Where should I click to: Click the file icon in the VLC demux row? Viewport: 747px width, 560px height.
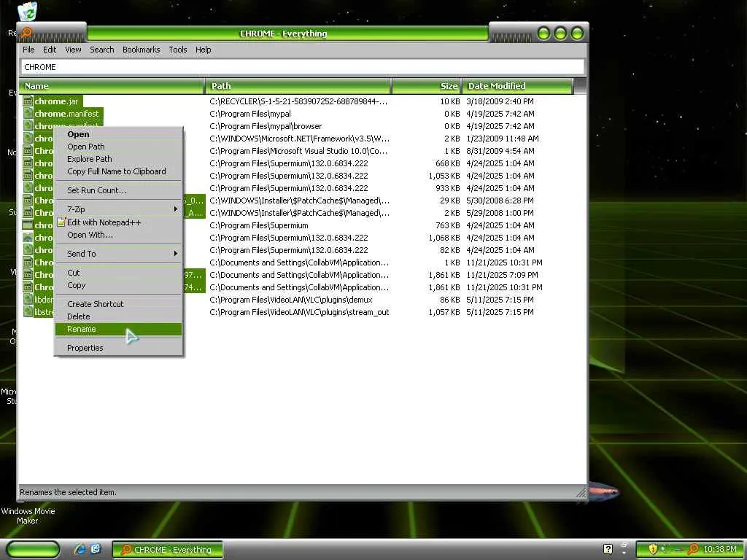pyautogui.click(x=28, y=299)
